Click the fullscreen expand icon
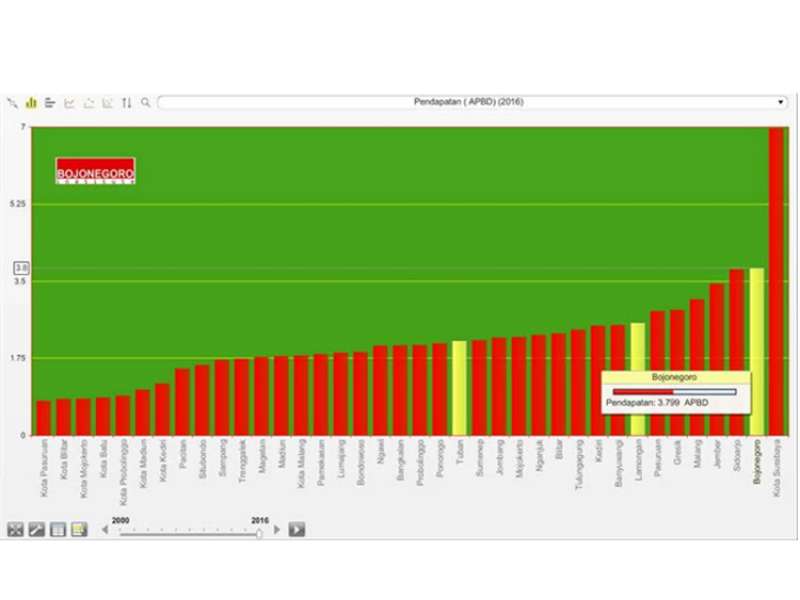 pos(15,530)
